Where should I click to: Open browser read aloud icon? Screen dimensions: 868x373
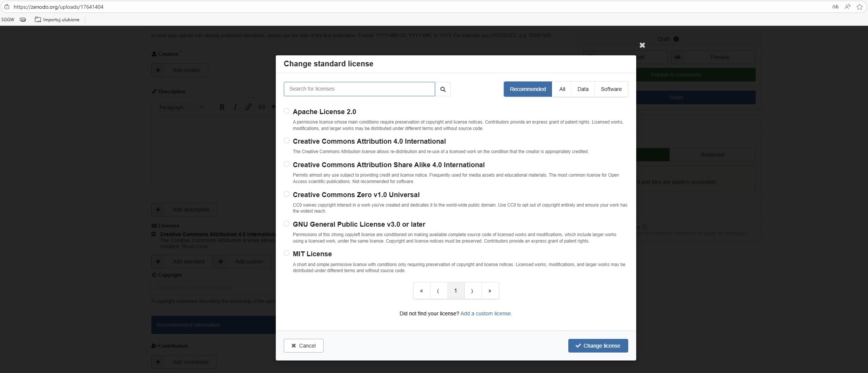[x=848, y=7]
